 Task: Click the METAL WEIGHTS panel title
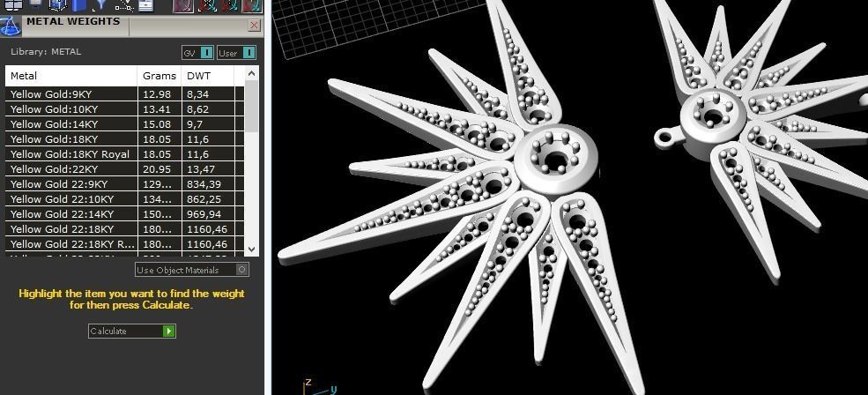[73, 22]
